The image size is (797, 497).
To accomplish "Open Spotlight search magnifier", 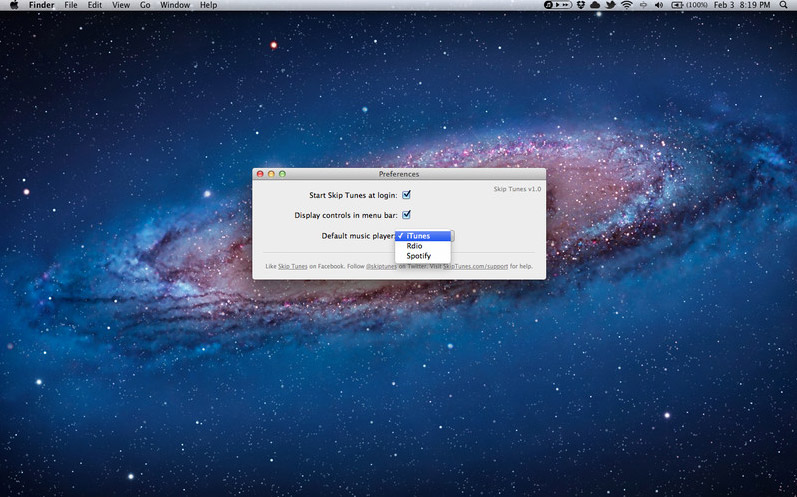I will [783, 5].
